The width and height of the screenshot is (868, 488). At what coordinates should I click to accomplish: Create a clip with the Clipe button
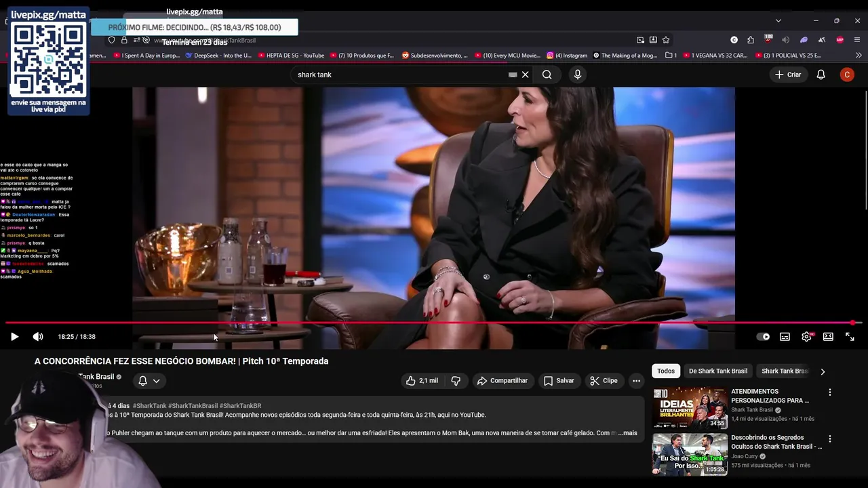pyautogui.click(x=604, y=381)
